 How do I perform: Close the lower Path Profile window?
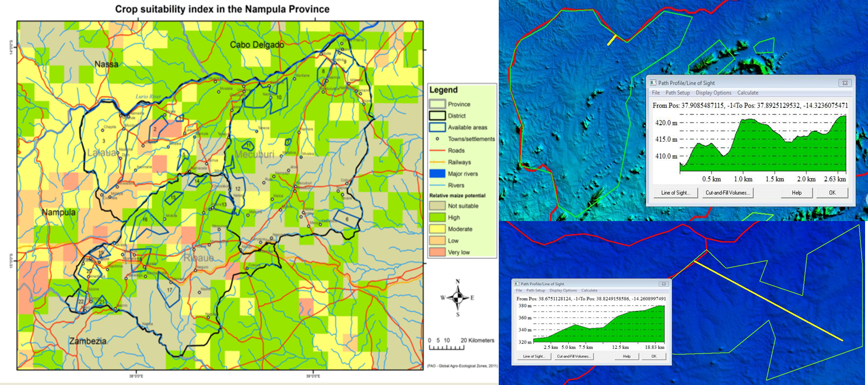(x=663, y=283)
